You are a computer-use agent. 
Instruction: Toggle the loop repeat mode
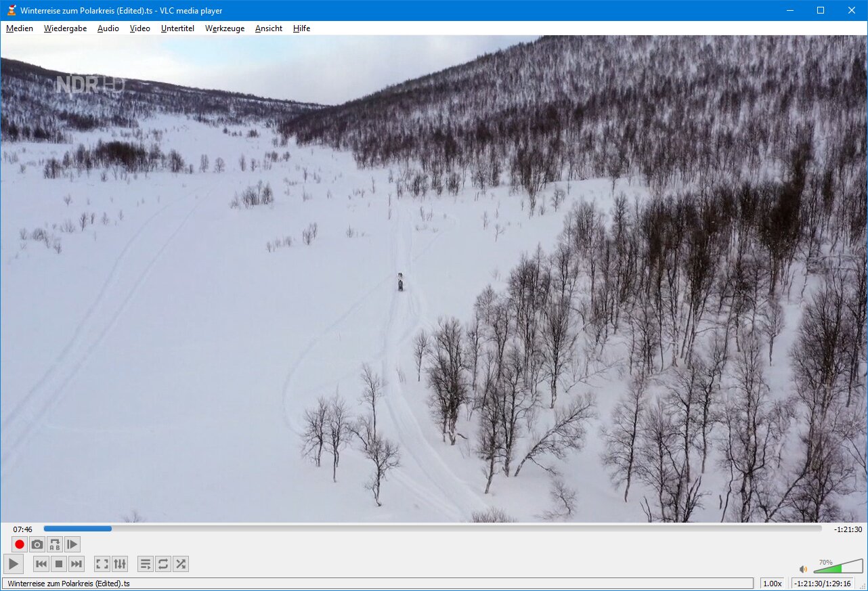[x=163, y=564]
